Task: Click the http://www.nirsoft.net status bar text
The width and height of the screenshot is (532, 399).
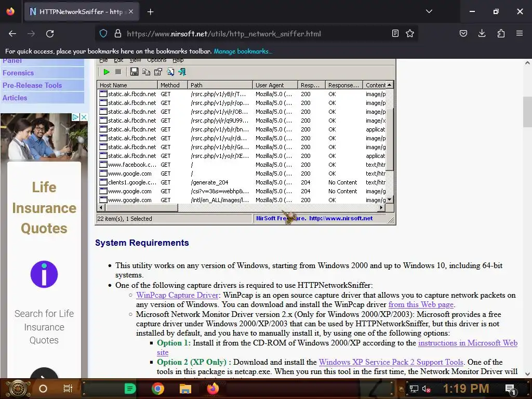Action: (x=341, y=218)
